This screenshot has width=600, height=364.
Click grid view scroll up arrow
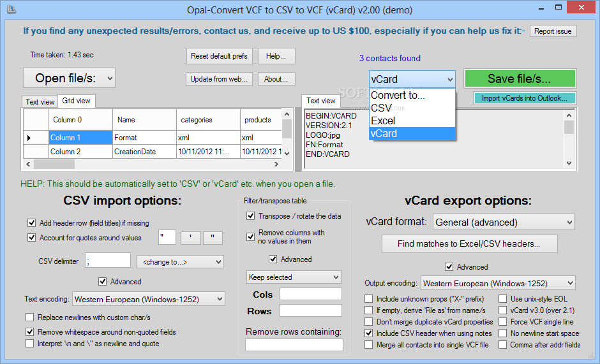[x=287, y=114]
